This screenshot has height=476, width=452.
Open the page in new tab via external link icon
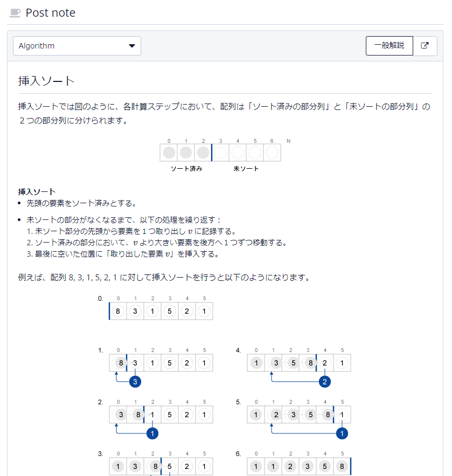[x=425, y=46]
